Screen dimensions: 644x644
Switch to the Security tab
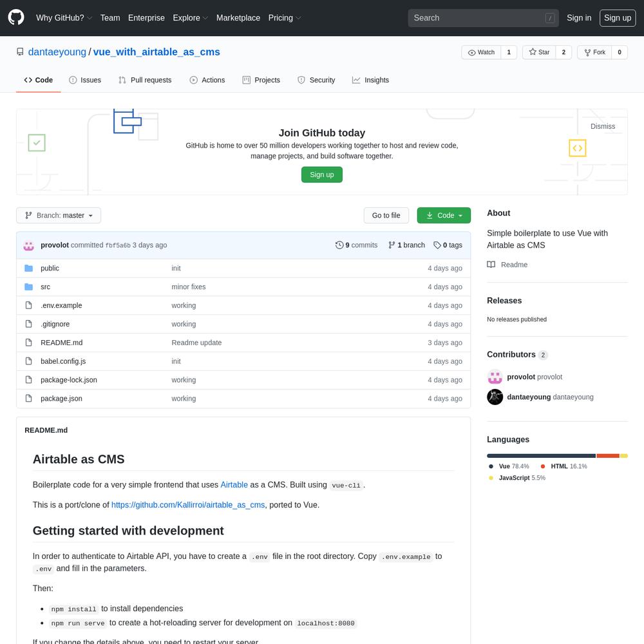pos(316,80)
